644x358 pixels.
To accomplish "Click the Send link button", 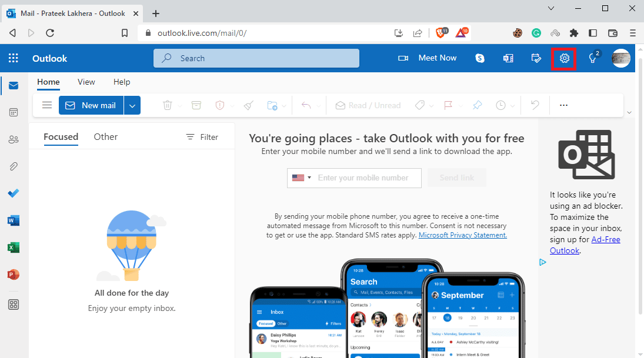I will (457, 178).
